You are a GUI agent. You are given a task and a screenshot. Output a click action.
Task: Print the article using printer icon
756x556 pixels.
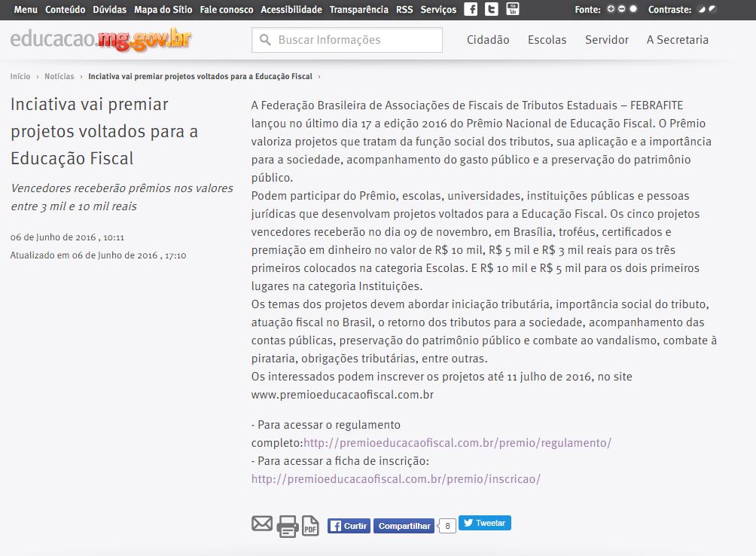pyautogui.click(x=287, y=526)
